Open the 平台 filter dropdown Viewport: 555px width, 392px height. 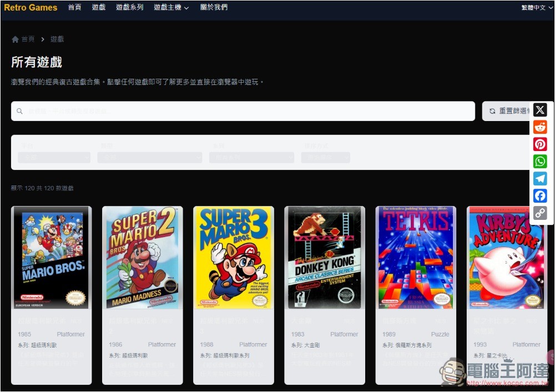54,158
